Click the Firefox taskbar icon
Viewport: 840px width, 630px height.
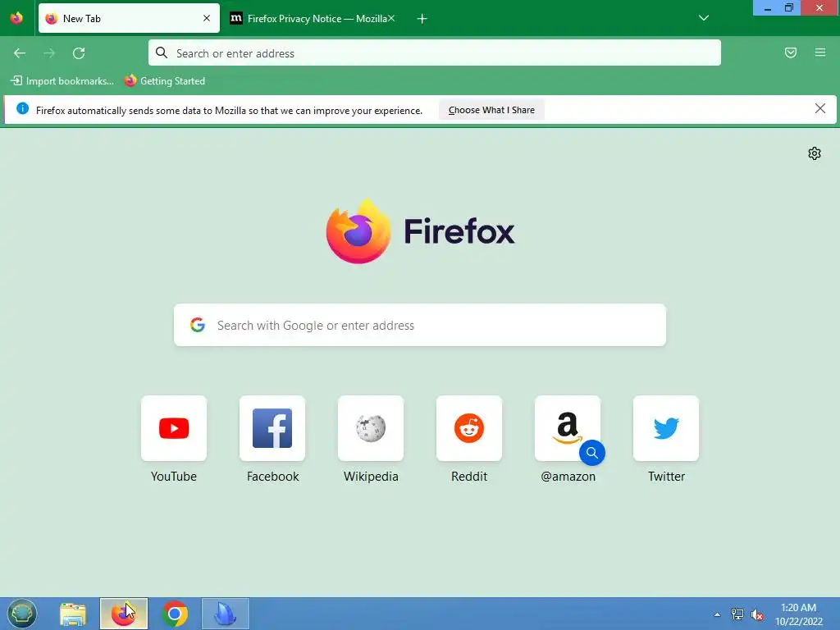coord(124,614)
